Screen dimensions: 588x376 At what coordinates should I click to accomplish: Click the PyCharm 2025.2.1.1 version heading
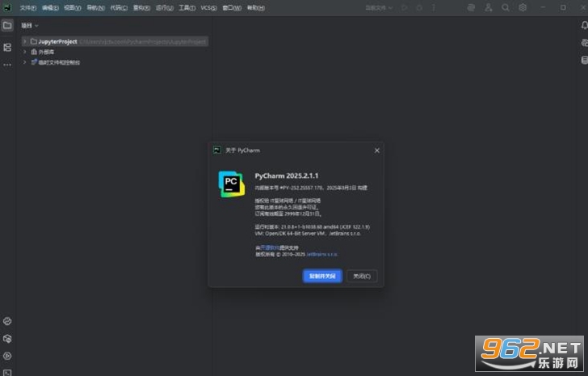tap(287, 175)
